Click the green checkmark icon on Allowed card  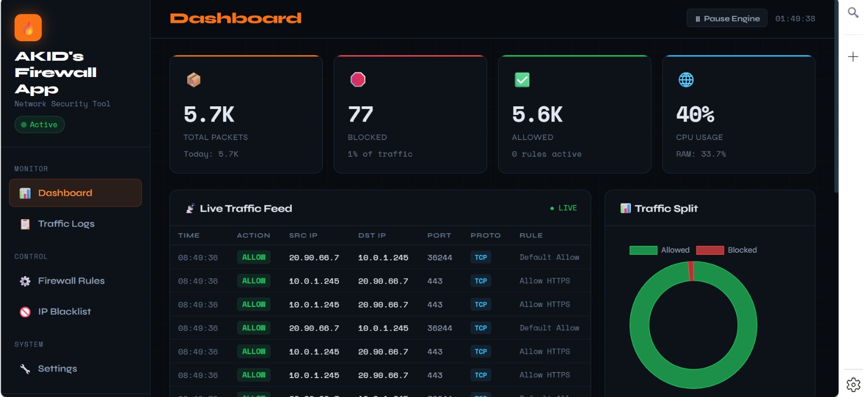[522, 80]
